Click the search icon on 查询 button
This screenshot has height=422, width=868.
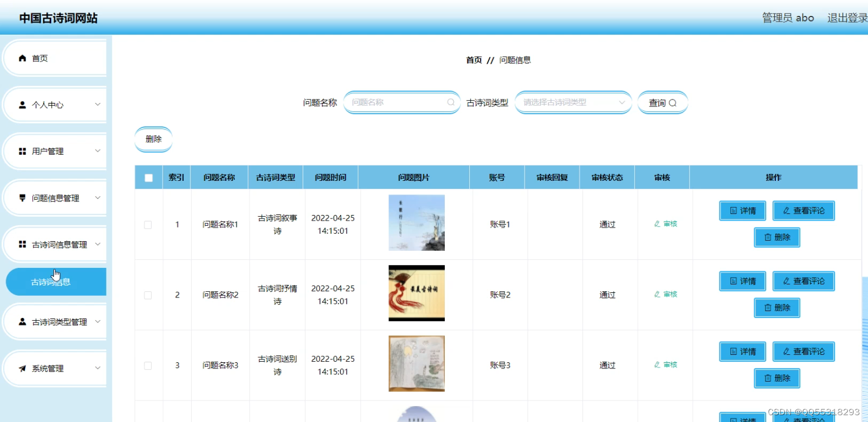click(x=673, y=103)
